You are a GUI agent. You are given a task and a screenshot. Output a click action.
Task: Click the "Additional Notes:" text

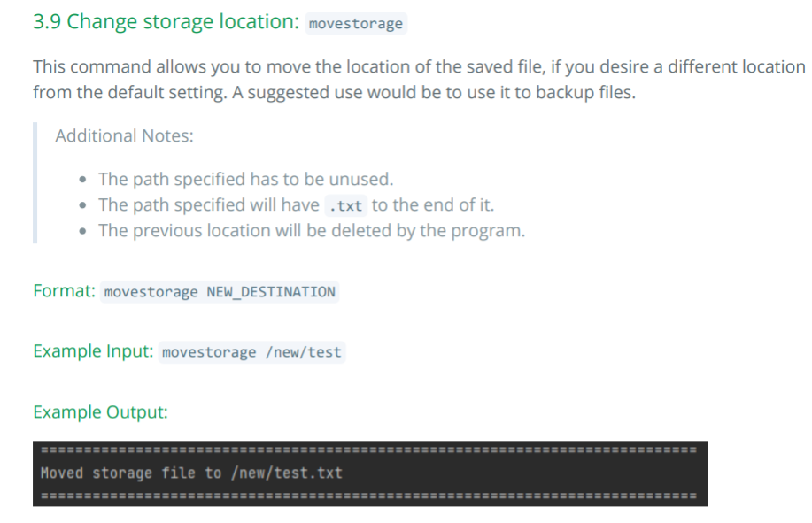(x=124, y=135)
